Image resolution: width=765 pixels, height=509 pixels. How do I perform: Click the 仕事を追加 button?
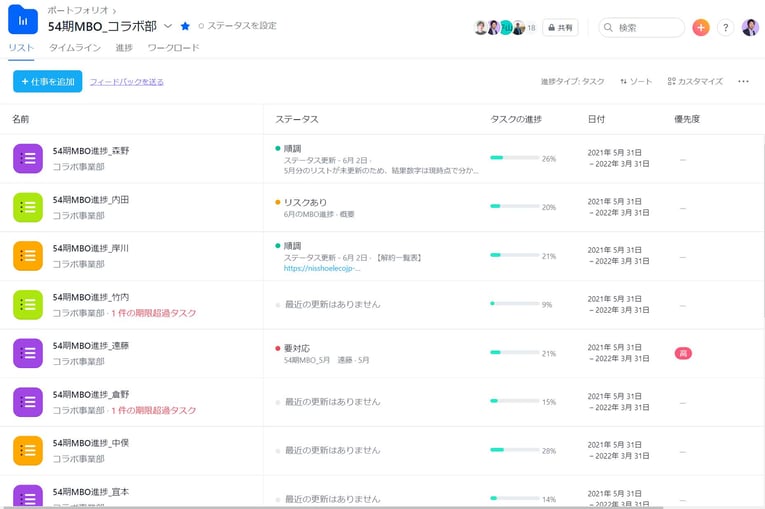coord(48,81)
